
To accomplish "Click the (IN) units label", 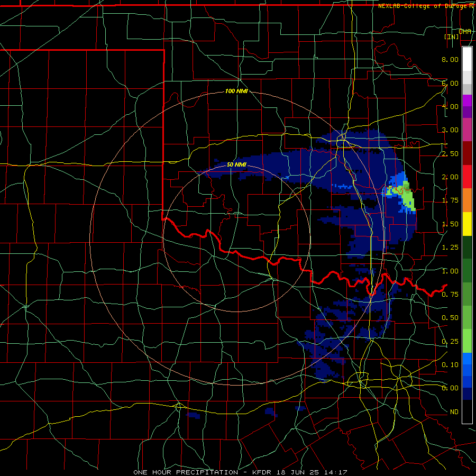I will pos(452,36).
